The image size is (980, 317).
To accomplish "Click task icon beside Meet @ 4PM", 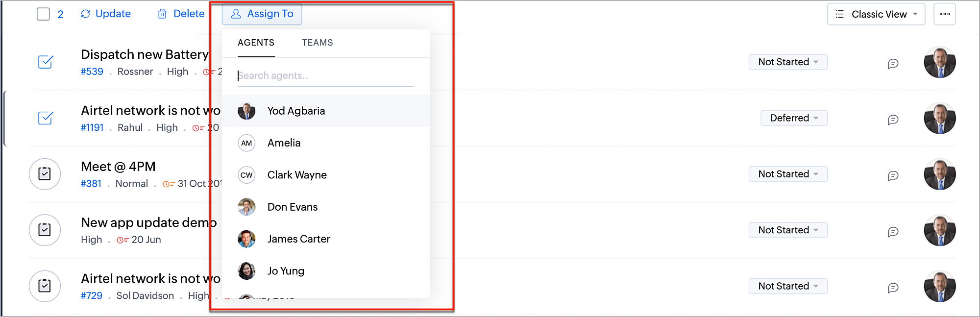I will [45, 174].
